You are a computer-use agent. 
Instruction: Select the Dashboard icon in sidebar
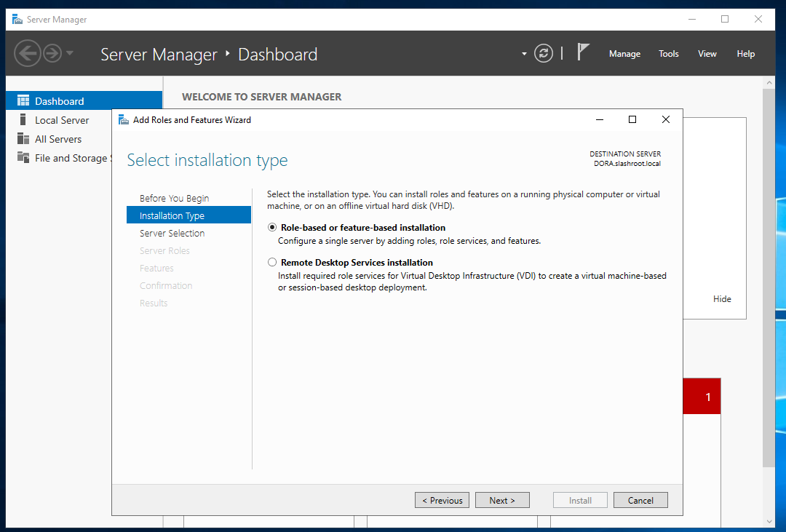click(x=23, y=101)
